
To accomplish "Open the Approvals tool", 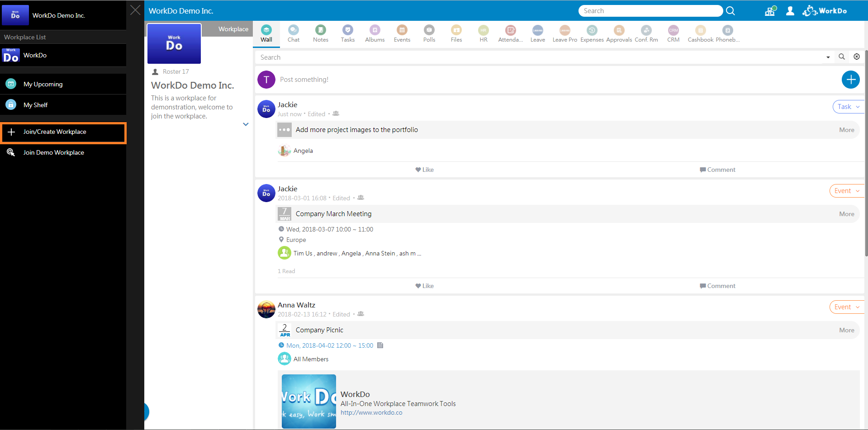I will 619,34.
